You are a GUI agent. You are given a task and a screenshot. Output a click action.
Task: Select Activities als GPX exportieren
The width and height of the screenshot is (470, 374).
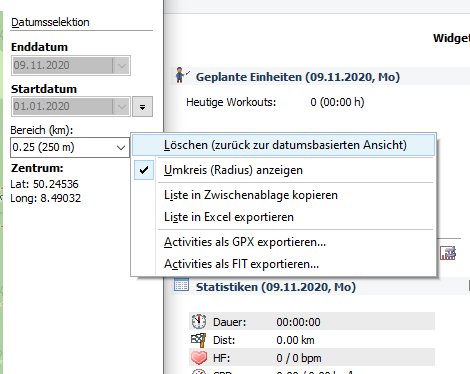point(283,242)
